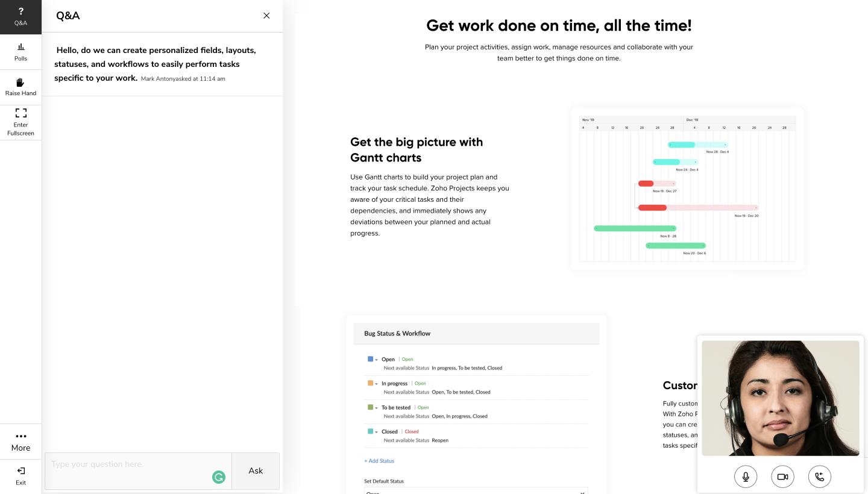Click the Q&A panel title
Viewport: 868px width, 494px height.
[x=68, y=16]
